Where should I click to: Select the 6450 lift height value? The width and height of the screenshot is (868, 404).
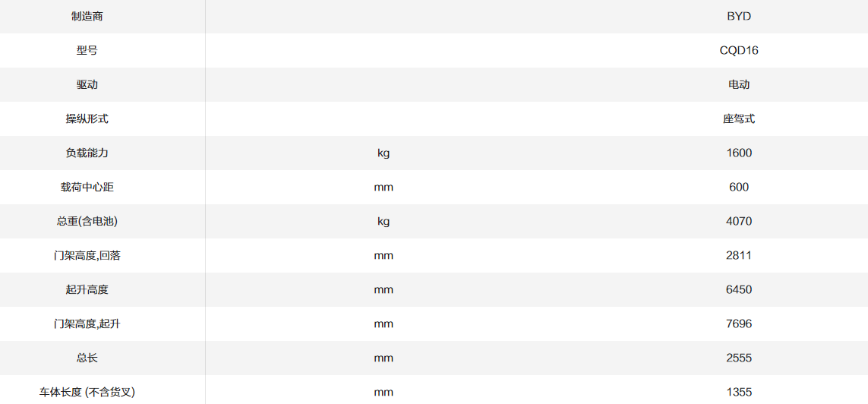[738, 289]
